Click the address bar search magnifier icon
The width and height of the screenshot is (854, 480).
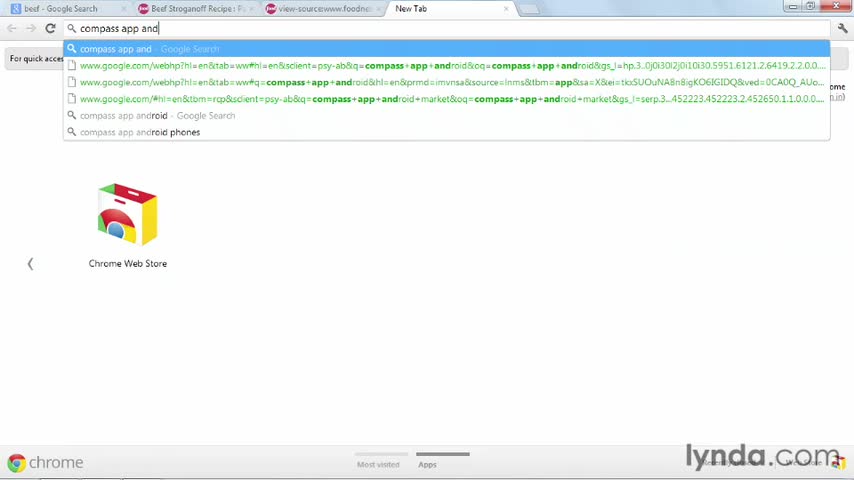click(x=71, y=28)
